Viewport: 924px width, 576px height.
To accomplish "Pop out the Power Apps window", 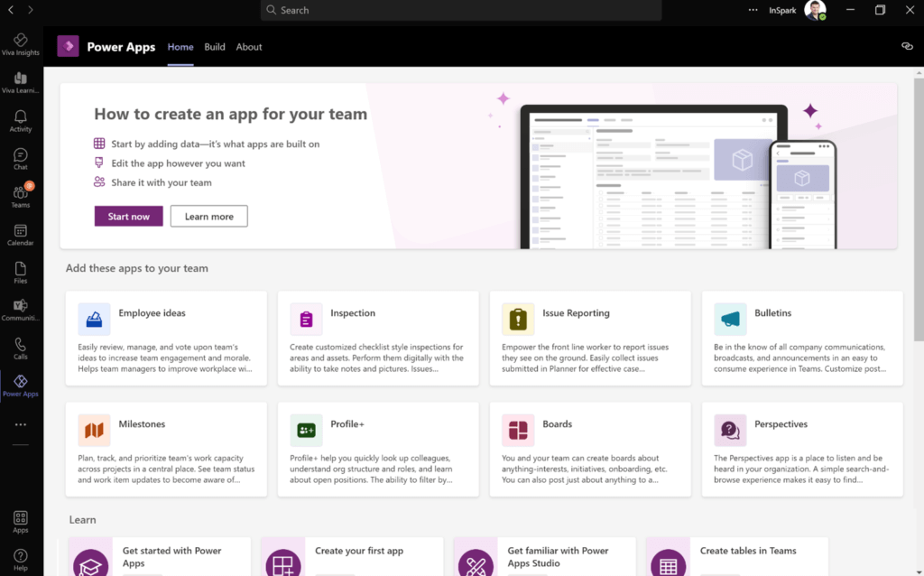I will (x=907, y=44).
